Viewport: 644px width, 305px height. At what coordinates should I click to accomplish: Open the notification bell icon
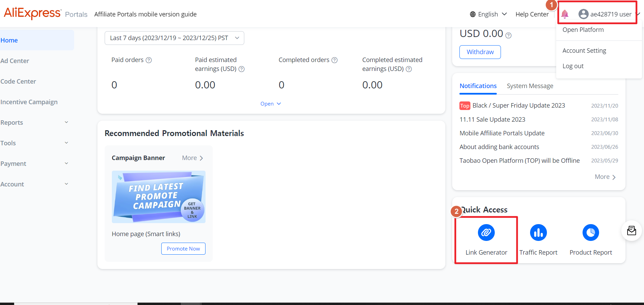pyautogui.click(x=565, y=14)
